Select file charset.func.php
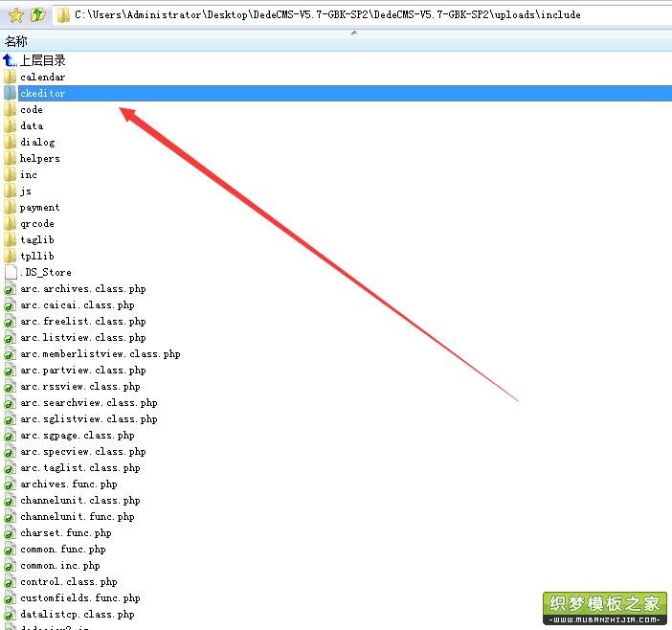Image resolution: width=672 pixels, height=630 pixels. click(x=65, y=533)
